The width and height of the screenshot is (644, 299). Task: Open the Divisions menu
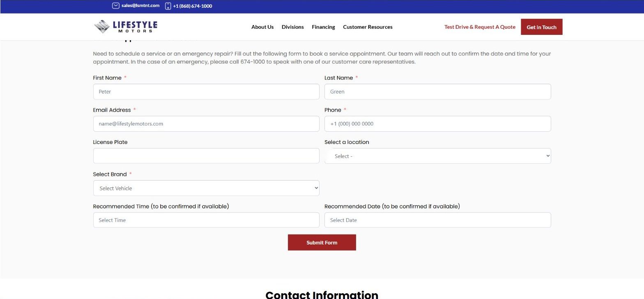click(x=293, y=27)
